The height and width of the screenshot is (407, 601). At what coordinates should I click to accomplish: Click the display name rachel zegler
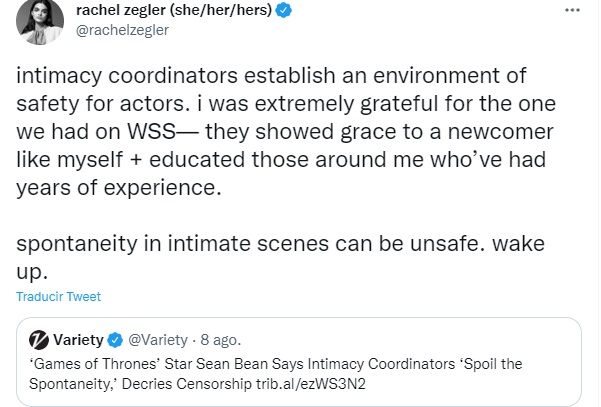pyautogui.click(x=116, y=11)
